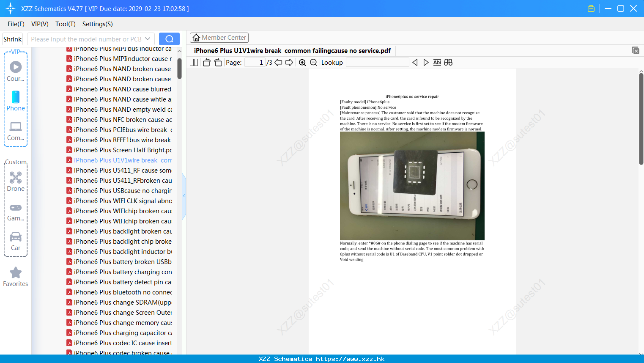The image size is (644, 363).
Task: Open 'iPhone6 Plus USBcause no charging' file
Action: (x=119, y=191)
